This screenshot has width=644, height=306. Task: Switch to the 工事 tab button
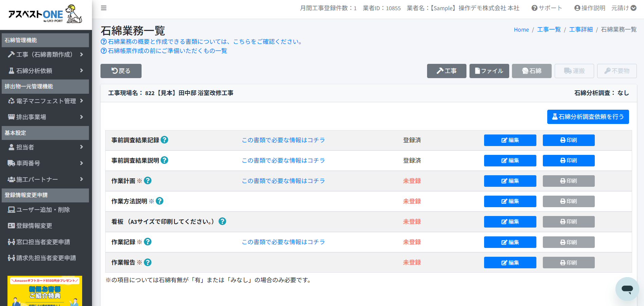446,71
